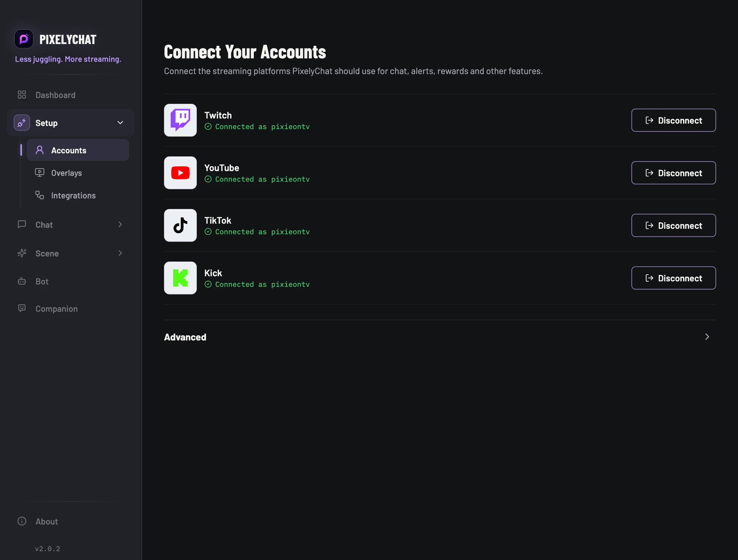Click the Chat bubble icon
This screenshot has width=738, height=560.
[22, 224]
